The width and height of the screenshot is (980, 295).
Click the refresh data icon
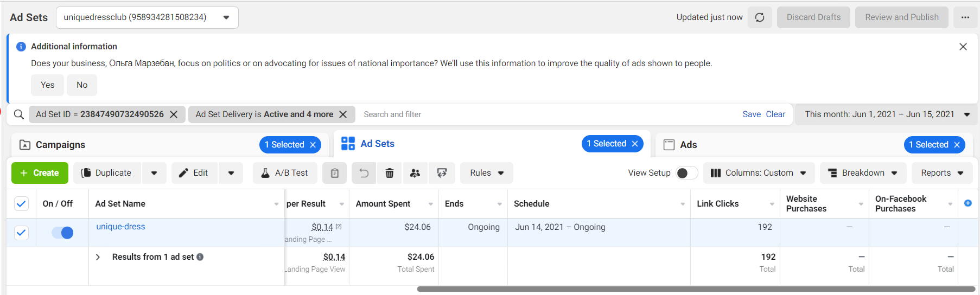pos(759,17)
